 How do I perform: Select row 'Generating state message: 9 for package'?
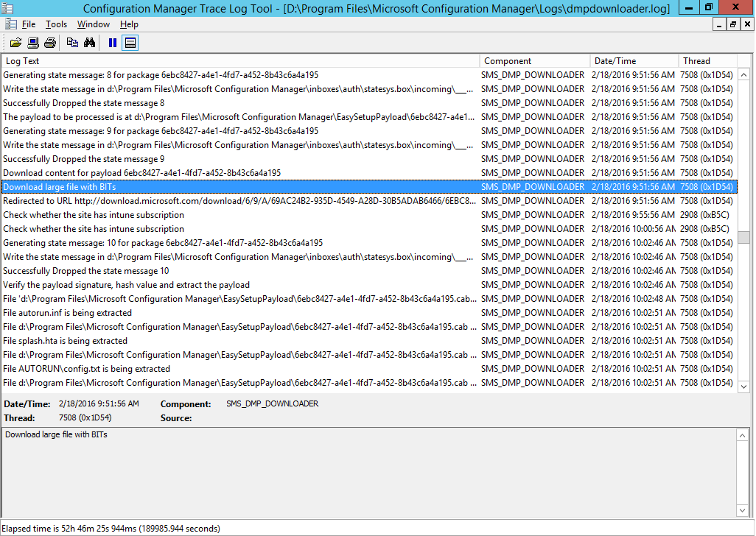tap(369, 131)
